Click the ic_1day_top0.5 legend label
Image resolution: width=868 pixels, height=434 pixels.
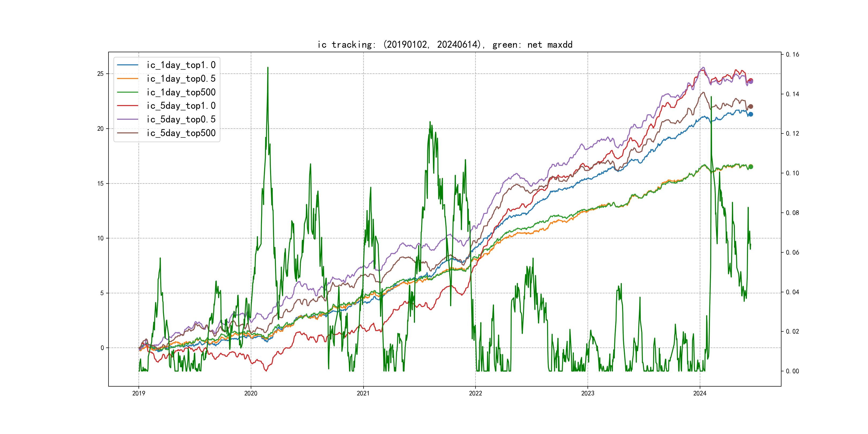(x=181, y=78)
